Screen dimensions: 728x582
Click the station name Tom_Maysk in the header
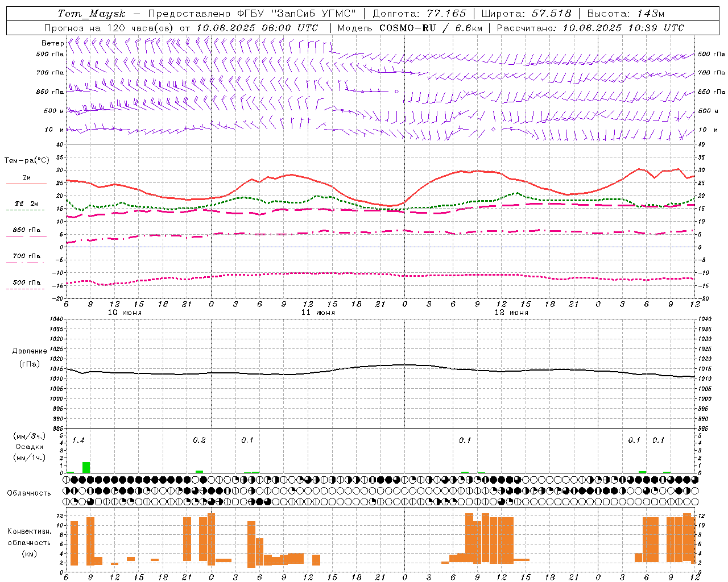(x=92, y=14)
